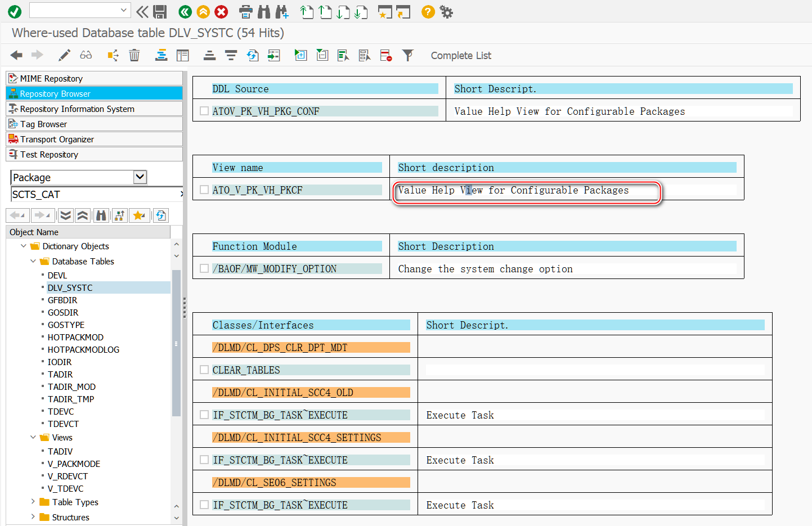The height and width of the screenshot is (526, 812).
Task: Select TDEVC table in the tree
Action: [x=61, y=411]
